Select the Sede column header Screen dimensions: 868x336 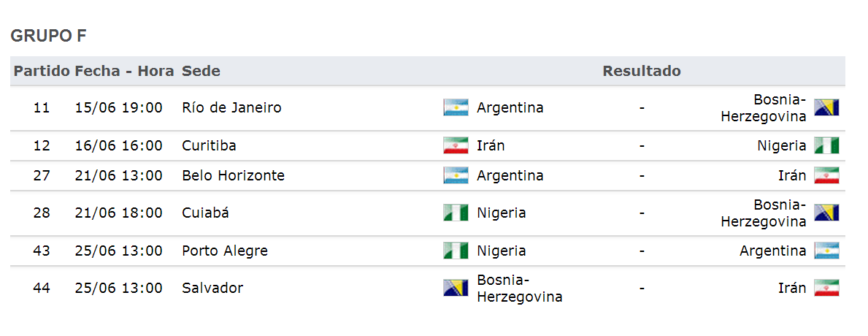click(201, 71)
